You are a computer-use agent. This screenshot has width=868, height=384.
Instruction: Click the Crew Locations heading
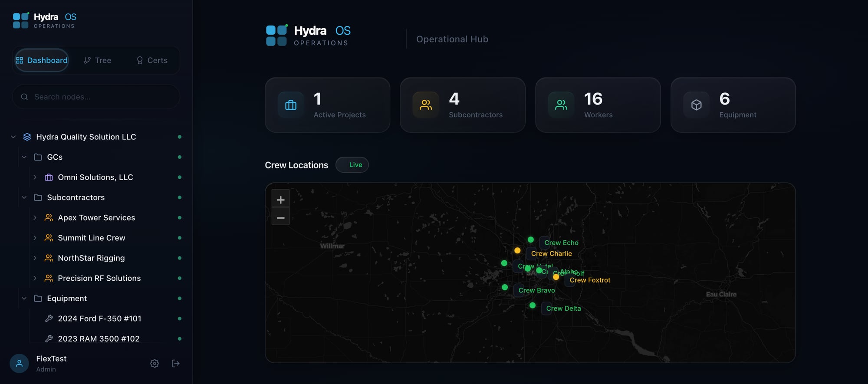tap(296, 165)
